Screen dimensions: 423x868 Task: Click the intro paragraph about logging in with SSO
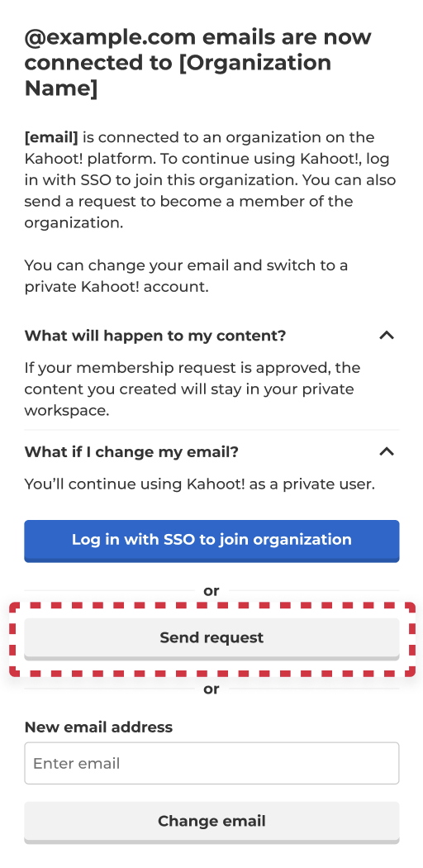tap(210, 180)
